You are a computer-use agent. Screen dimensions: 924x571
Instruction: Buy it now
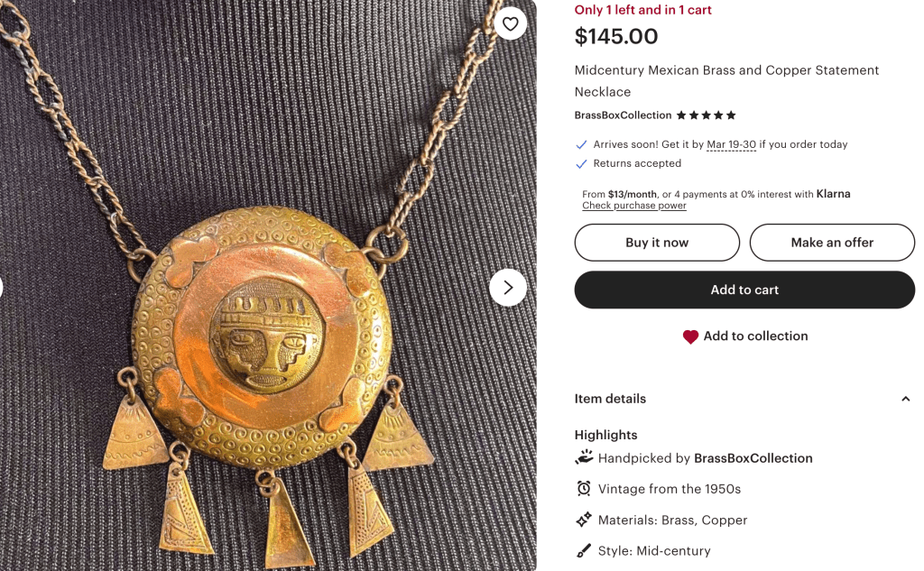[x=657, y=242]
